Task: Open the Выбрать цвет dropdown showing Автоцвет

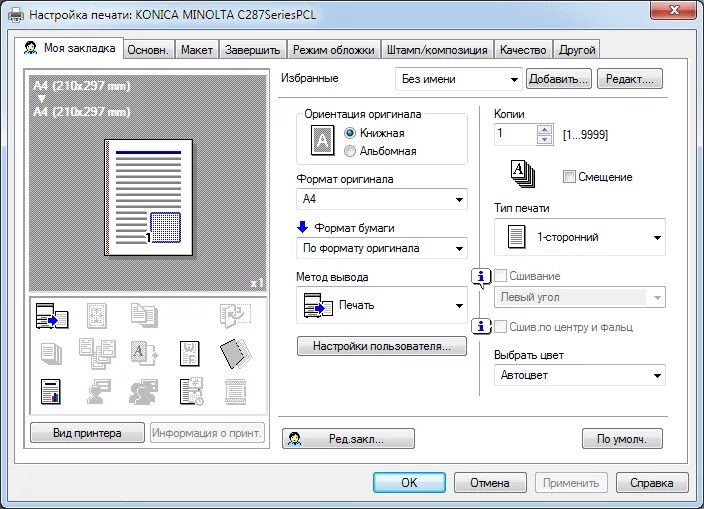Action: (580, 375)
